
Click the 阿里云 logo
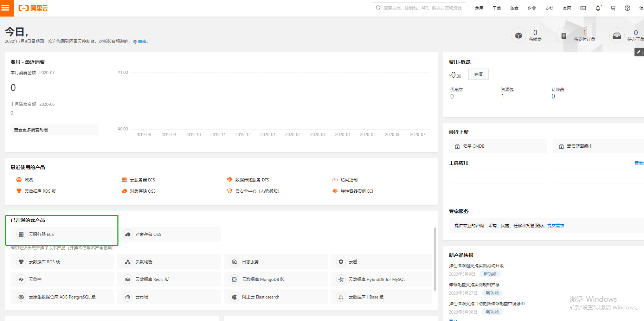click(x=33, y=8)
